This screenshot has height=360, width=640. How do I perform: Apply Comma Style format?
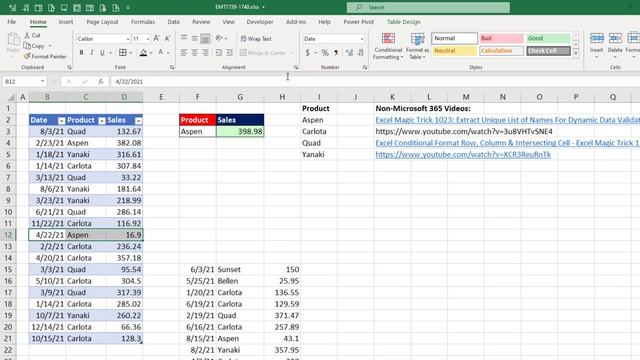pos(336,52)
